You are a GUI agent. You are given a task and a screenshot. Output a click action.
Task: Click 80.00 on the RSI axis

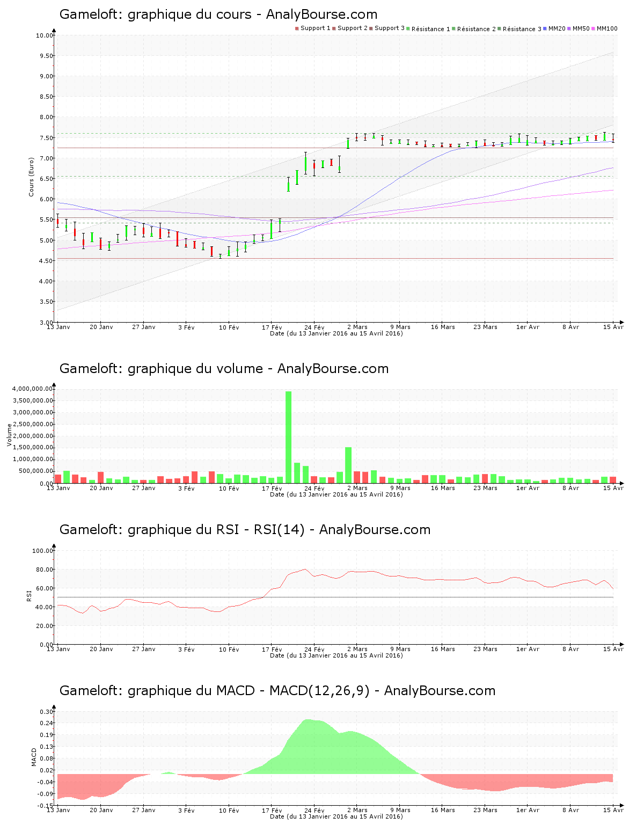[x=45, y=570]
